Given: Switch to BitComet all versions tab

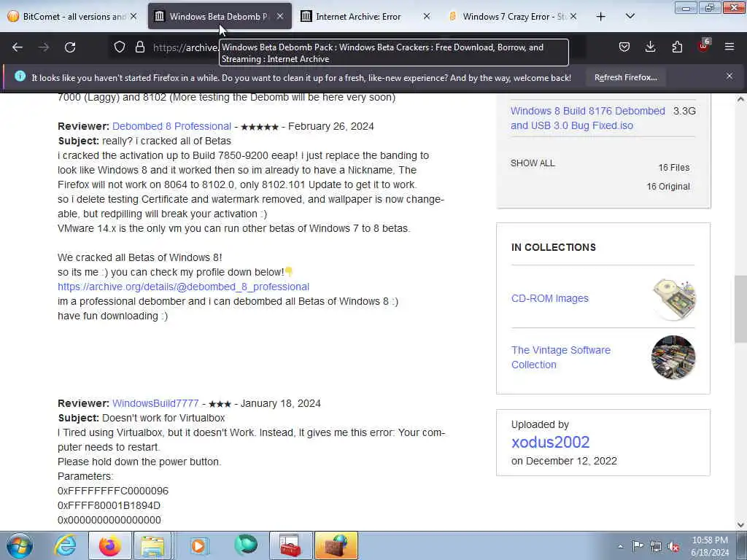Looking at the screenshot, I should click(x=72, y=17).
